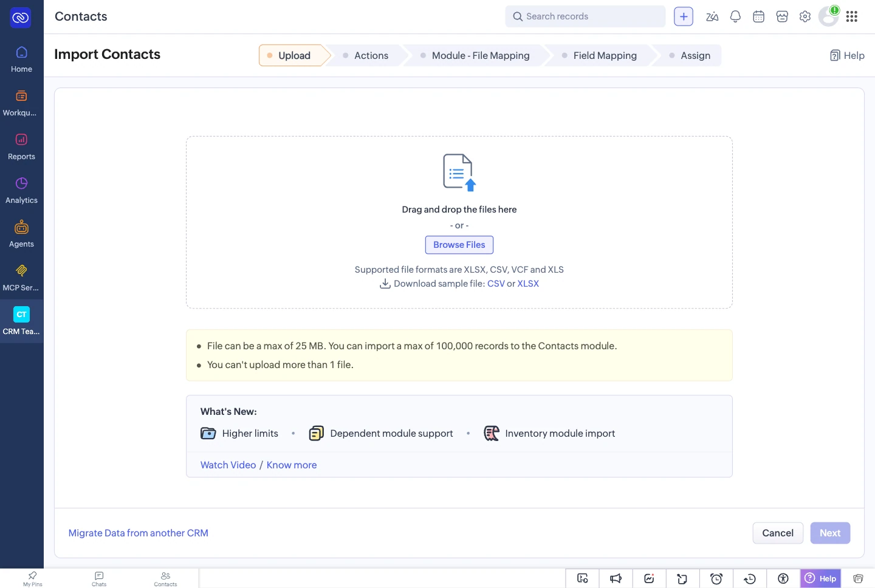This screenshot has width=875, height=588.
Task: Click Migrate Data from another CRM
Action: [139, 533]
